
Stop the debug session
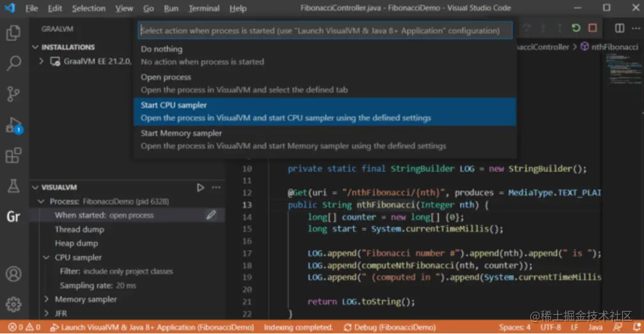[x=592, y=28]
